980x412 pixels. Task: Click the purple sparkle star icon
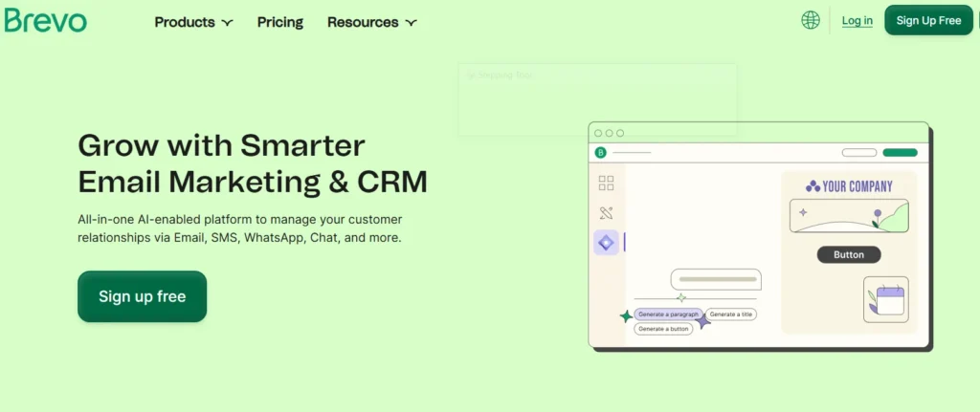click(x=703, y=321)
